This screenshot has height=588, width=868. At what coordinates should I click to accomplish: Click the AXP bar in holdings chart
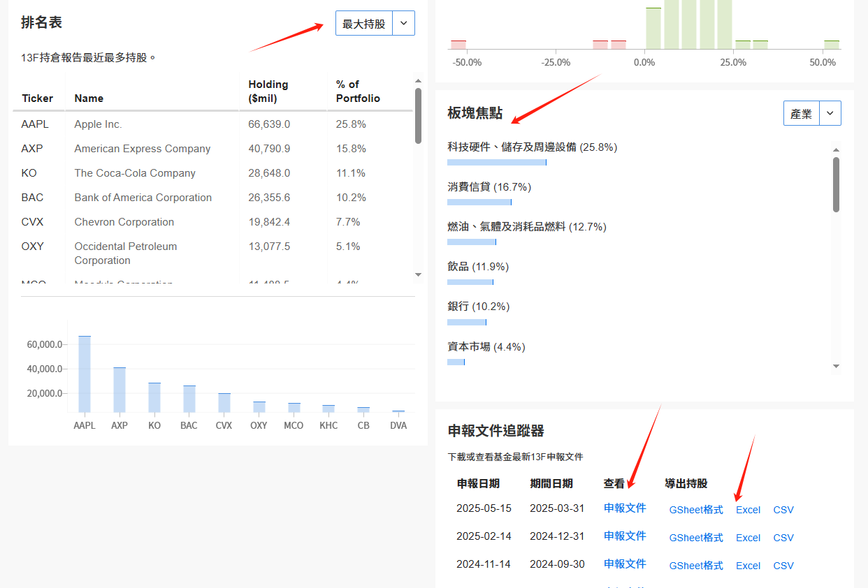click(x=120, y=390)
